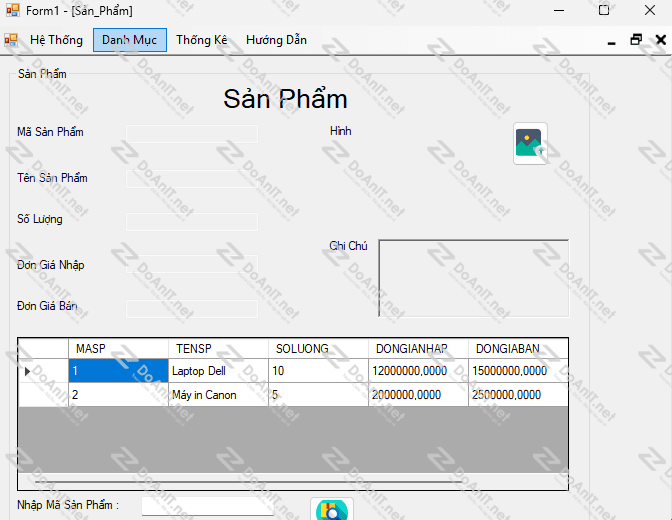Click the search icon button at bottom
This screenshot has width=672, height=520.
coord(332,510)
